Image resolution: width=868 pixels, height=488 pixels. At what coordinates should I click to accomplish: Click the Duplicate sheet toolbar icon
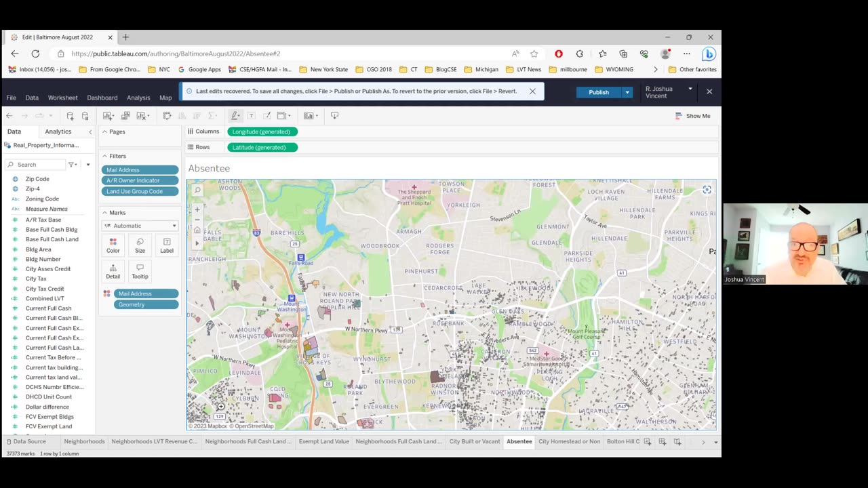pos(125,116)
